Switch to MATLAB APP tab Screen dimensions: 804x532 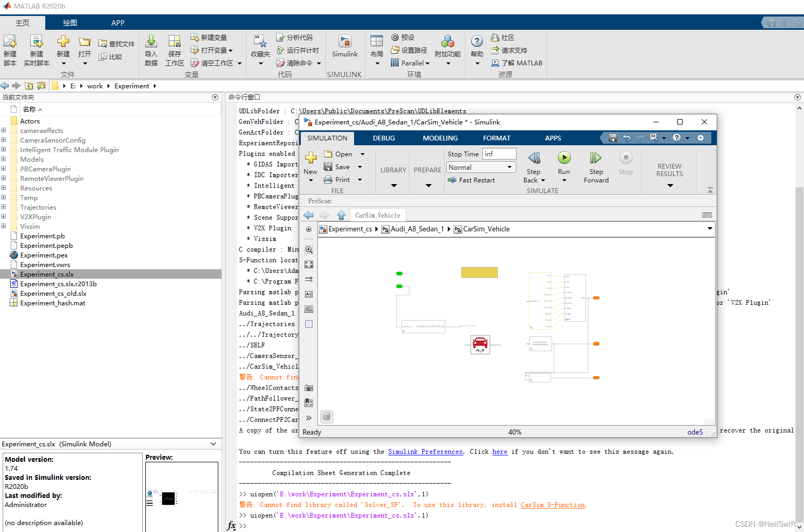pos(118,23)
